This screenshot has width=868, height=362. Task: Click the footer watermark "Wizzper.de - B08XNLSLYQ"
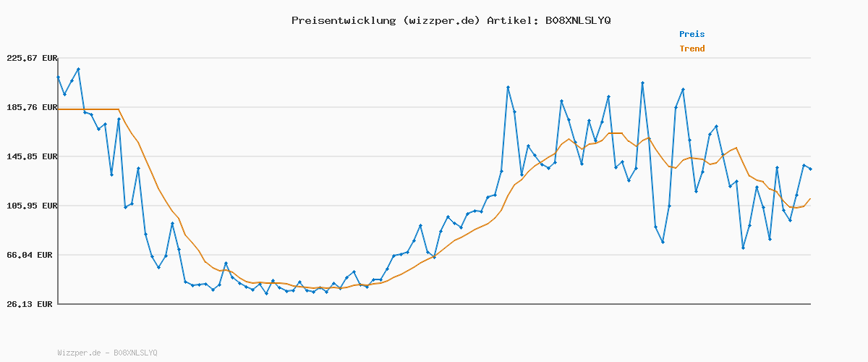(x=107, y=353)
